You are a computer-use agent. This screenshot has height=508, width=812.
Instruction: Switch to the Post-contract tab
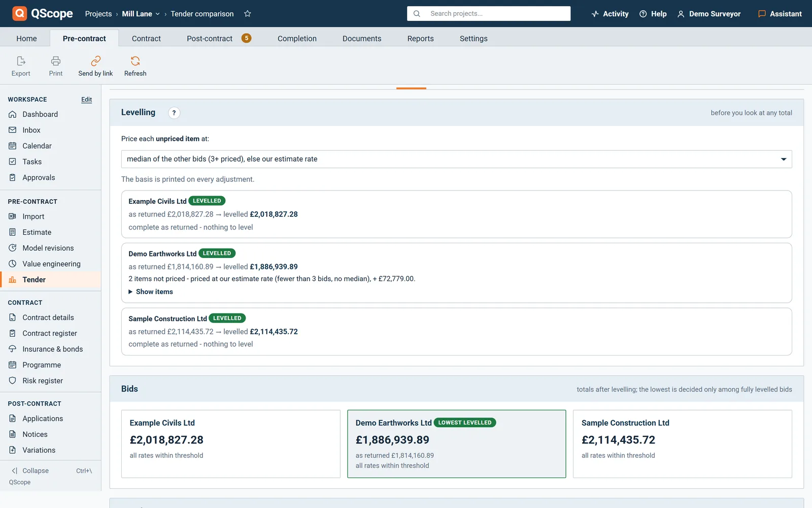coord(219,39)
